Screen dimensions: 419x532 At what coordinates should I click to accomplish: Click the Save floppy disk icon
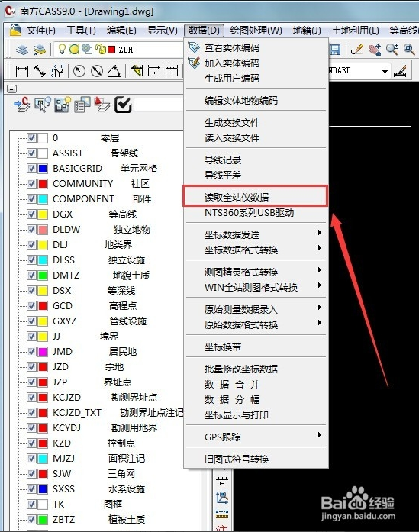coord(335,50)
